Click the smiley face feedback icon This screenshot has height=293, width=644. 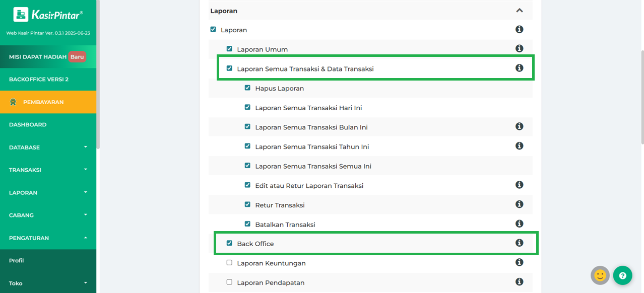pos(600,275)
